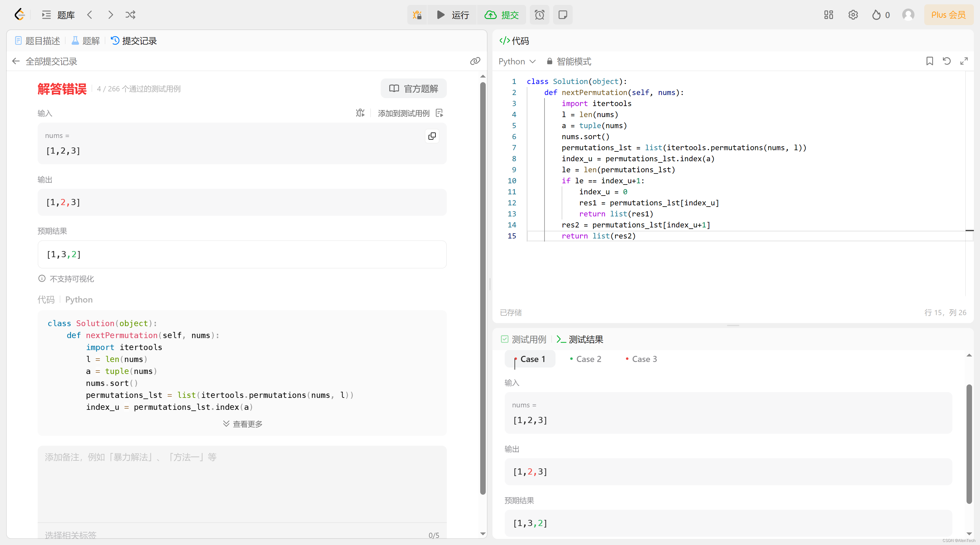
Task: Open the settings gear icon
Action: pyautogui.click(x=853, y=15)
